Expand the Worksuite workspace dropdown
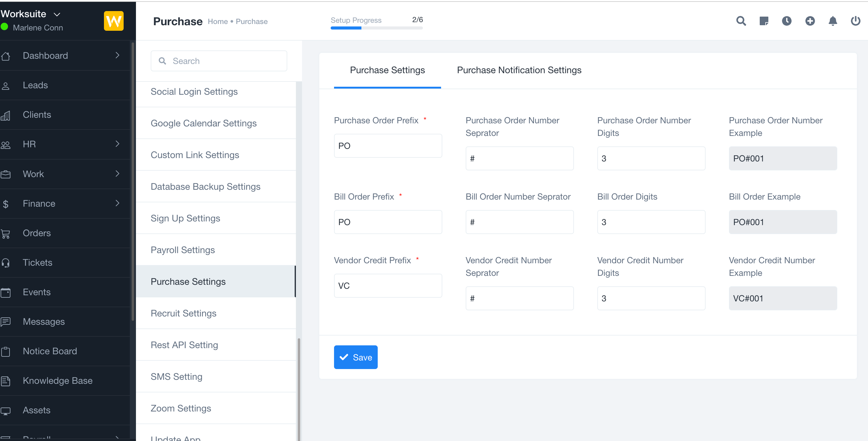 57,14
